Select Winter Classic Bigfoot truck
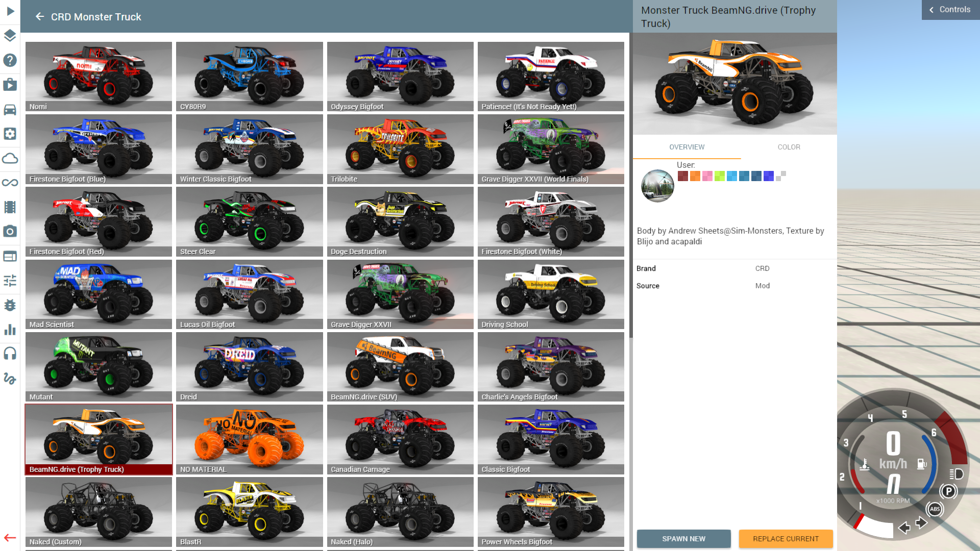 (249, 149)
